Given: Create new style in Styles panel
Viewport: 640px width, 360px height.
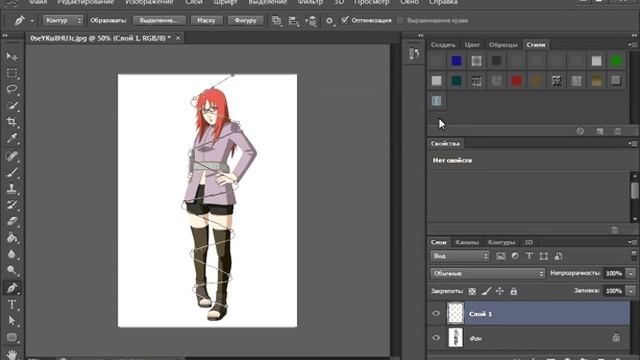Looking at the screenshot, I should [600, 131].
